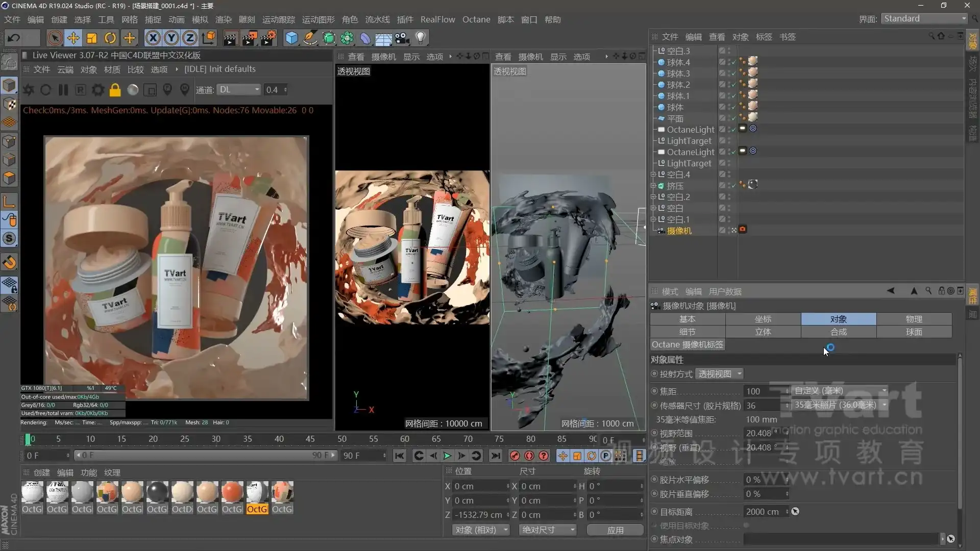Open the Standard layout dropdown top right

tap(924, 18)
